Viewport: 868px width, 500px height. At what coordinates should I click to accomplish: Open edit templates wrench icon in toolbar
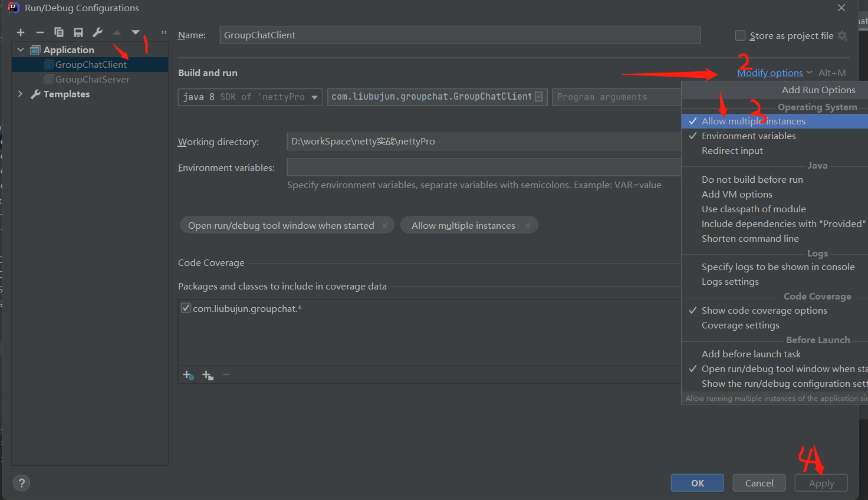point(98,32)
